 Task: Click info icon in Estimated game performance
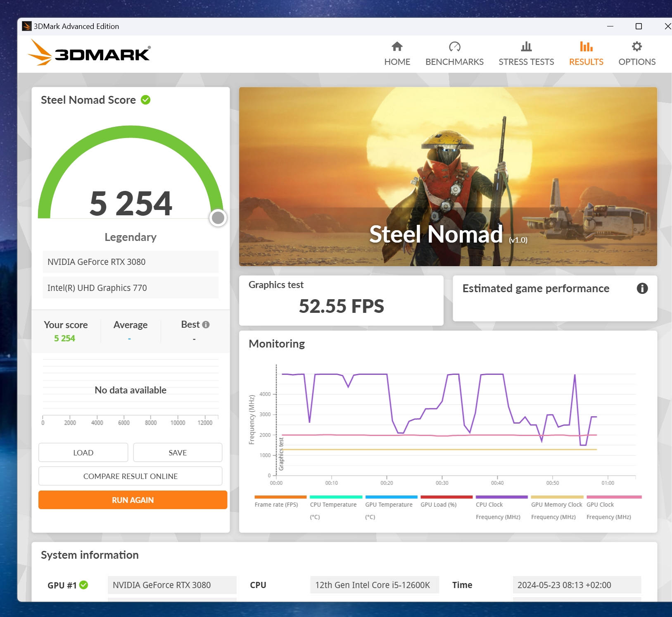pyautogui.click(x=642, y=288)
